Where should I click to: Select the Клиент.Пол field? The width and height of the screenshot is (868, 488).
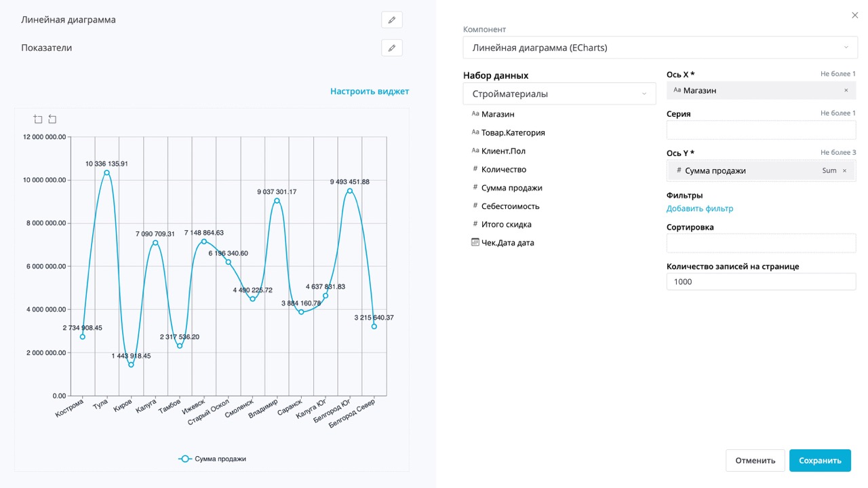(503, 151)
